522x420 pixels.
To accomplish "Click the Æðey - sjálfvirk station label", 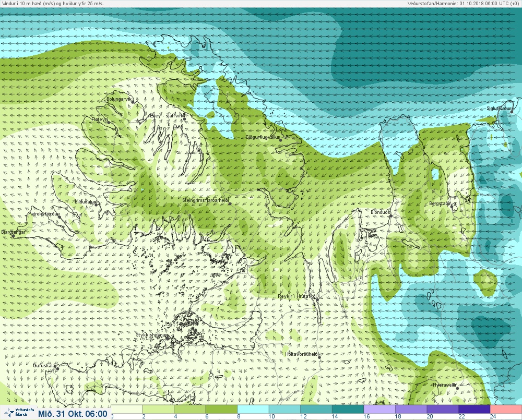I will point(167,115).
